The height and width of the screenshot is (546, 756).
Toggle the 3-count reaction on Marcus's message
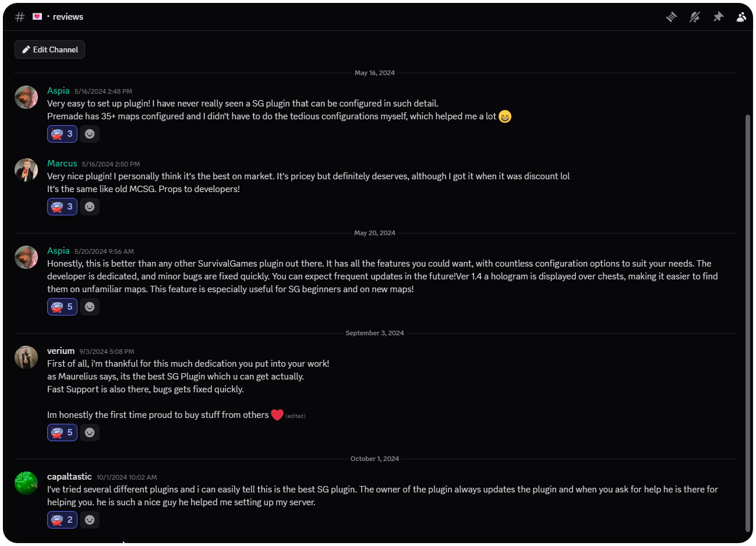tap(62, 207)
